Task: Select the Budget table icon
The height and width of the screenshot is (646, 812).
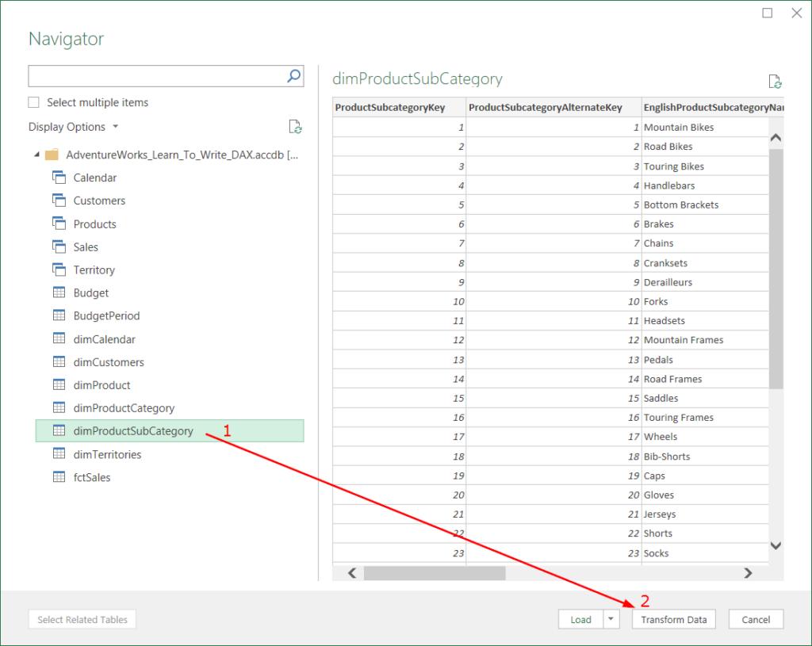Action: [59, 292]
